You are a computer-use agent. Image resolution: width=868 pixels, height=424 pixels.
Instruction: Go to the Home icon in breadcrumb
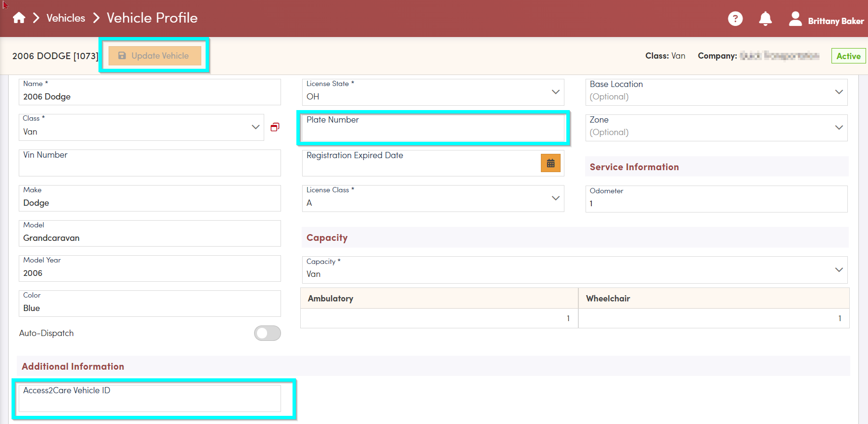pyautogui.click(x=19, y=18)
